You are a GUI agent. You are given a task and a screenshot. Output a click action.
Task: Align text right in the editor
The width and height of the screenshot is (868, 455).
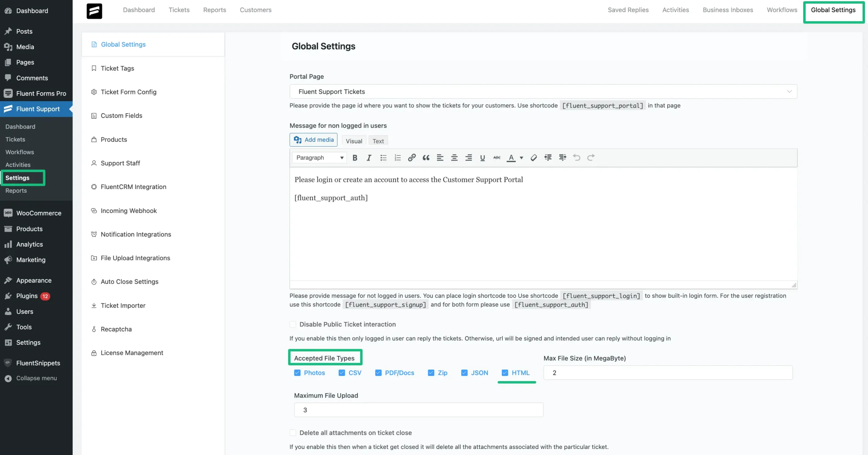[469, 157]
